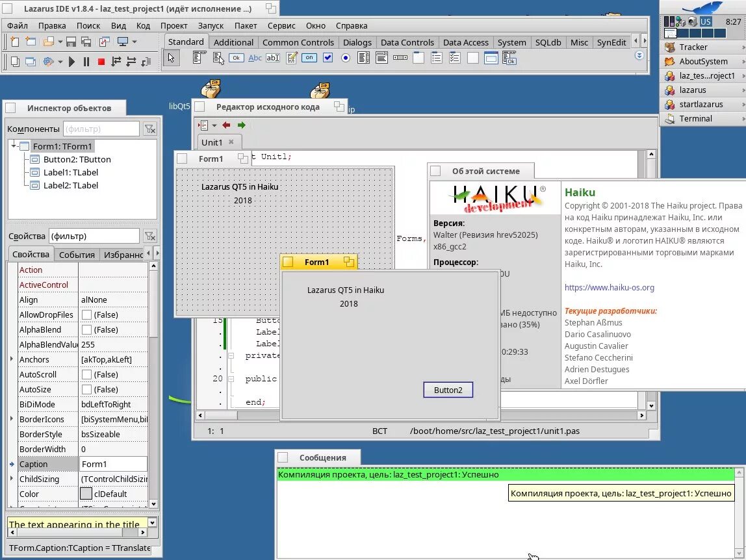
Task: Expand the ChildSizing property
Action: (12, 479)
